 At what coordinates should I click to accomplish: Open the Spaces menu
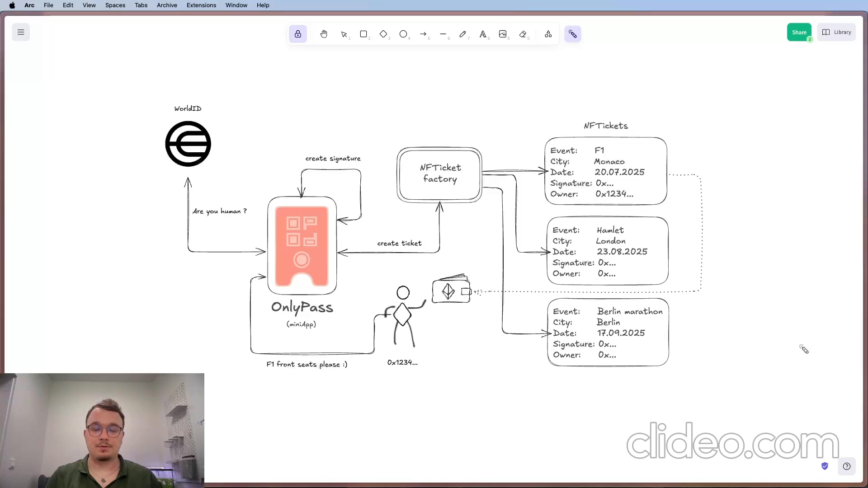[115, 5]
